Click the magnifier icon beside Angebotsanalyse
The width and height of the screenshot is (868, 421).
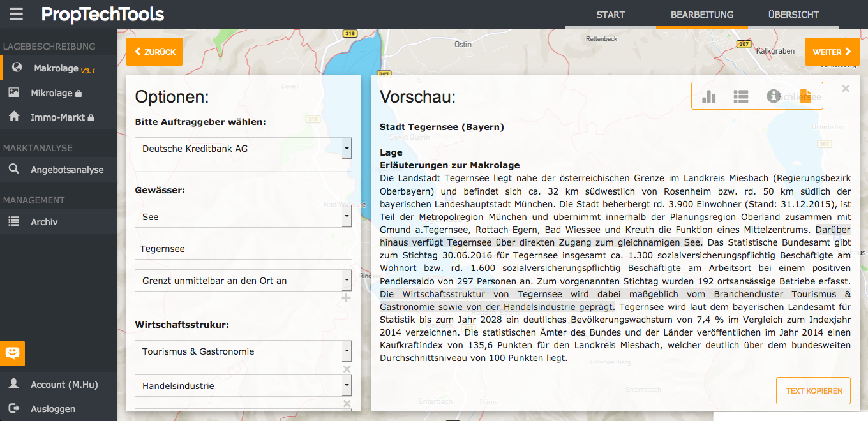click(x=13, y=169)
